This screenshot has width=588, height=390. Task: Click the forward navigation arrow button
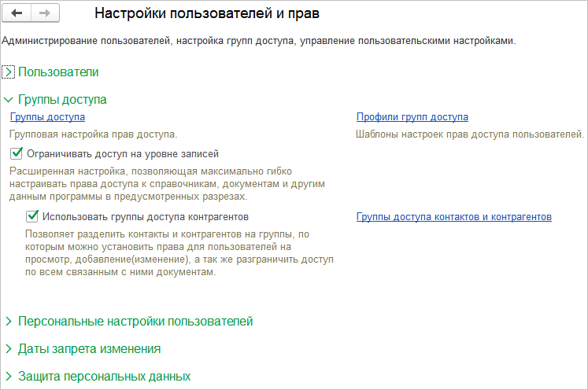44,13
